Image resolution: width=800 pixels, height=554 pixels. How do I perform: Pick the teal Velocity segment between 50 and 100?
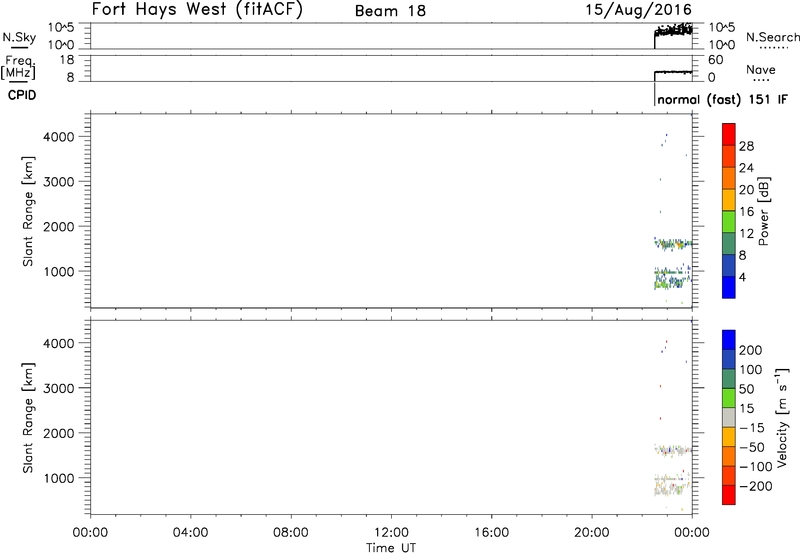click(x=729, y=379)
